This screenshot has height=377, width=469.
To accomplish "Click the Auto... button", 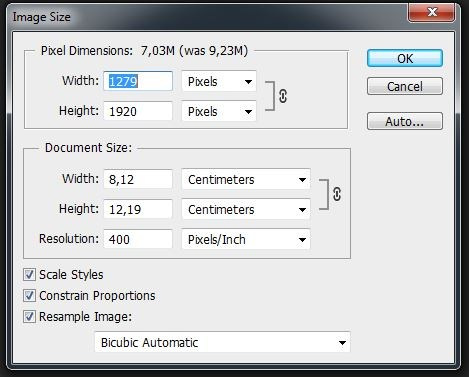I will coord(405,121).
